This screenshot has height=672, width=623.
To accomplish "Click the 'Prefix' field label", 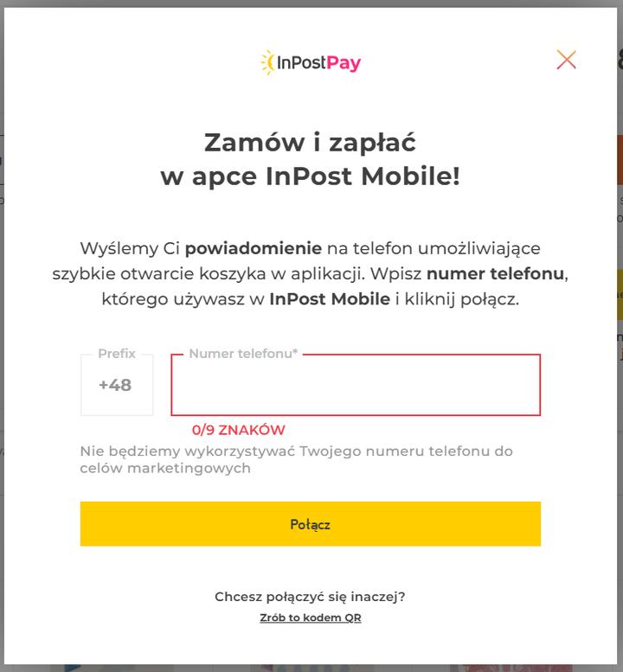I will point(116,354).
